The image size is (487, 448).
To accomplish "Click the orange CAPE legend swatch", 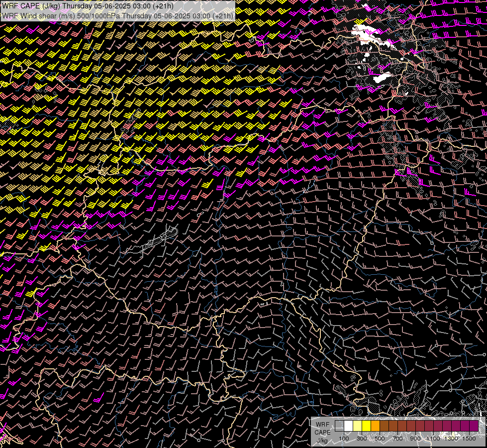I will [376, 426].
